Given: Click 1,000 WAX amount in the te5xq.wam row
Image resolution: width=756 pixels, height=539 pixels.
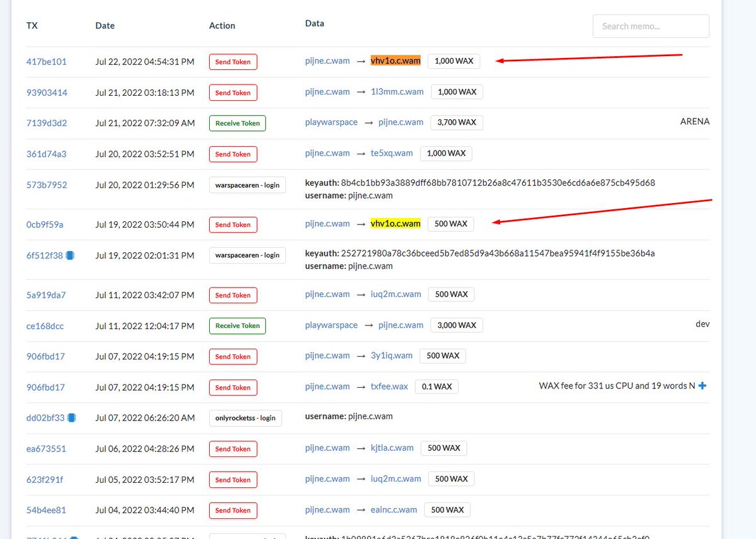Looking at the screenshot, I should coord(446,153).
